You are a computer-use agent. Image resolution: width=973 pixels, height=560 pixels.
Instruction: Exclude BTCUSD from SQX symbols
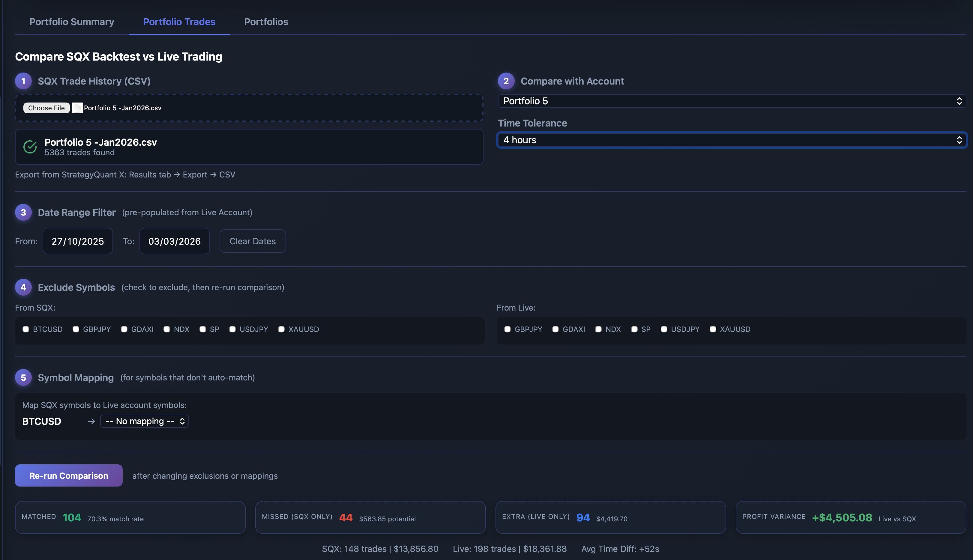pos(25,329)
